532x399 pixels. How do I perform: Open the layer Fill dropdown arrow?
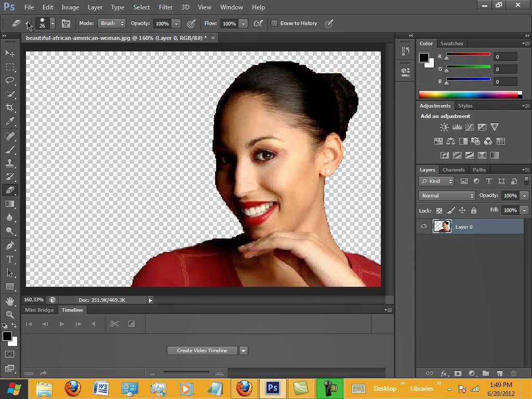(x=525, y=210)
